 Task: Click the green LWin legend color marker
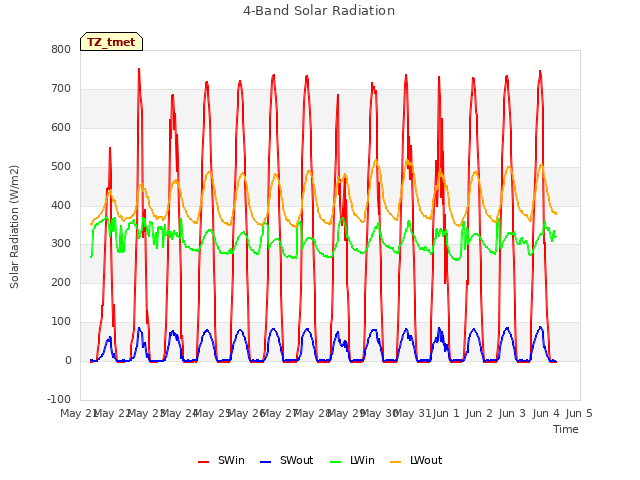pos(336,462)
